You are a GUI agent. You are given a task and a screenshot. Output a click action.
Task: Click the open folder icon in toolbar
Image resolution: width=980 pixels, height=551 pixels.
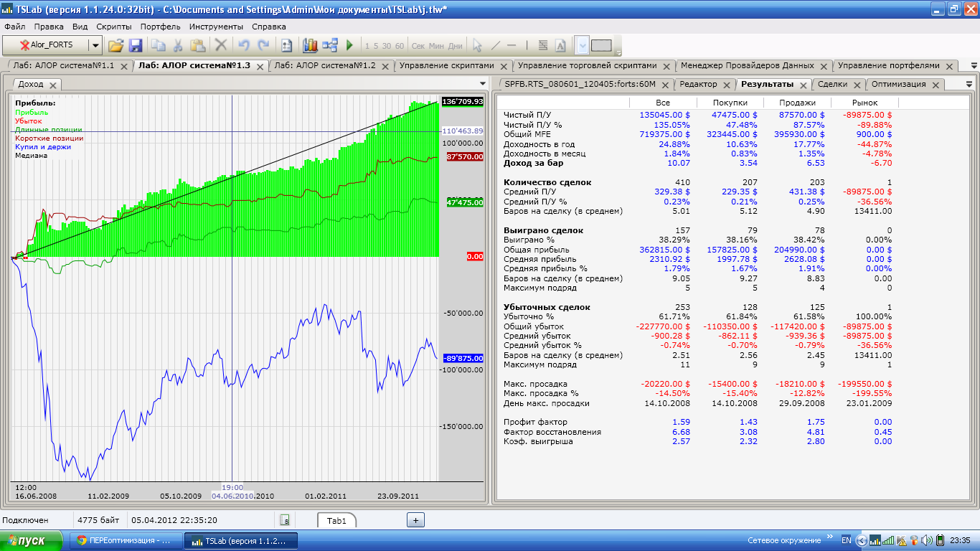tap(116, 45)
